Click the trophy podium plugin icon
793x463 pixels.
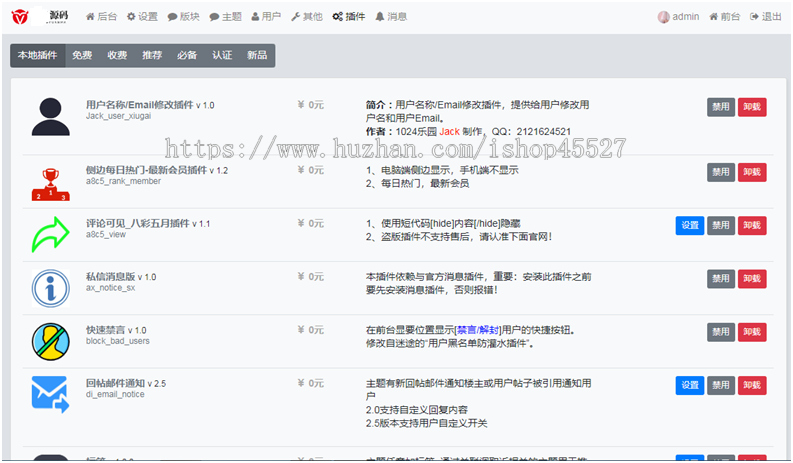tap(51, 185)
